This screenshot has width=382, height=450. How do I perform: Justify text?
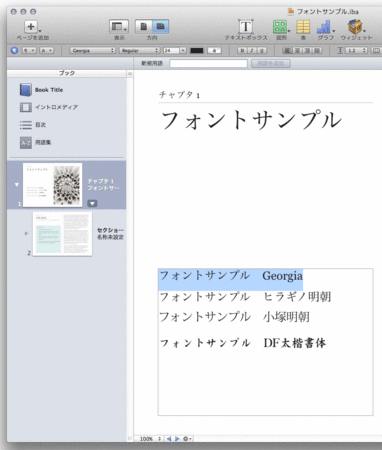click(x=317, y=50)
